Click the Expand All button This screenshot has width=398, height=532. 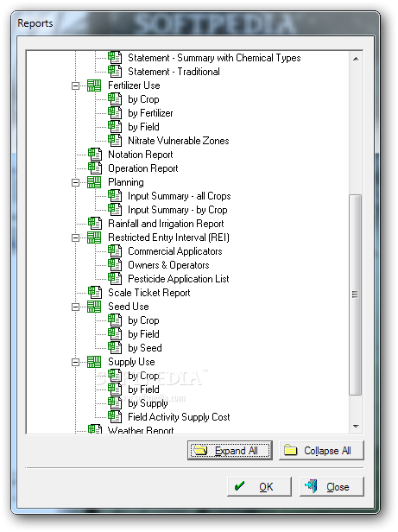point(230,451)
